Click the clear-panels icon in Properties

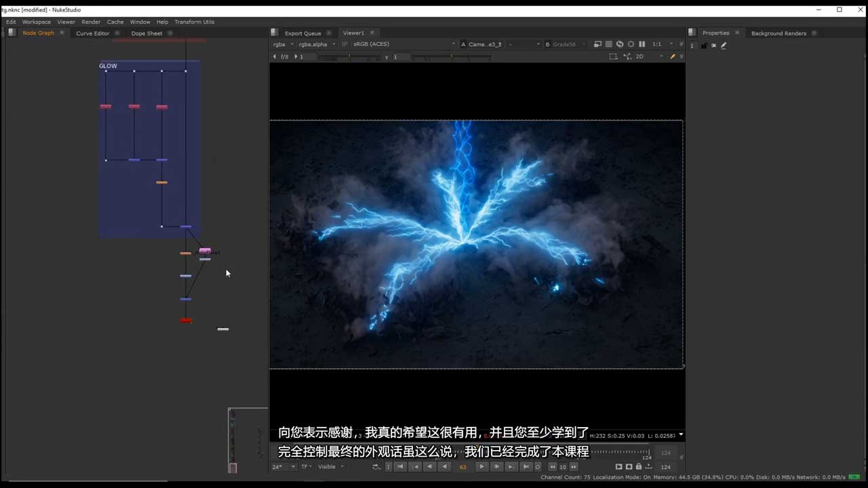coord(713,45)
